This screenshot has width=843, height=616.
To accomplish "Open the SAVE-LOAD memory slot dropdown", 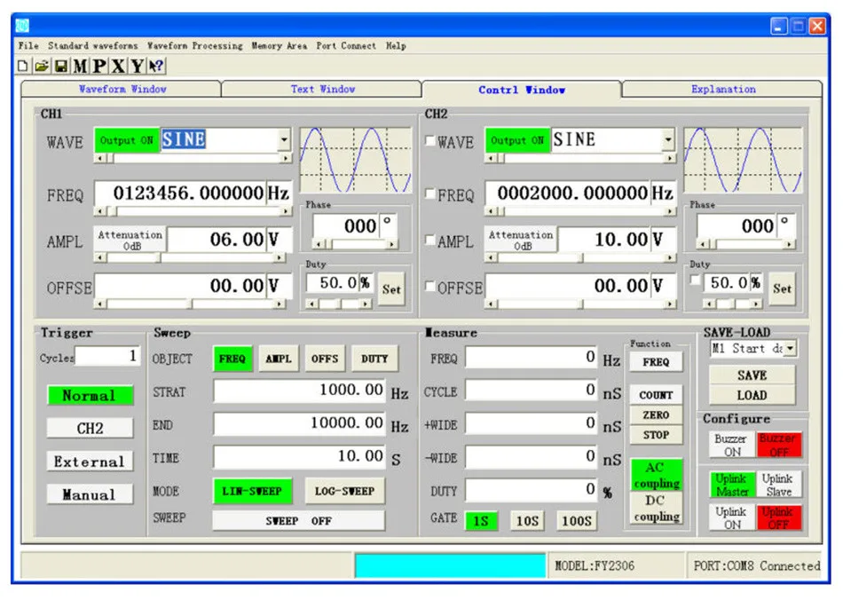I will point(790,349).
